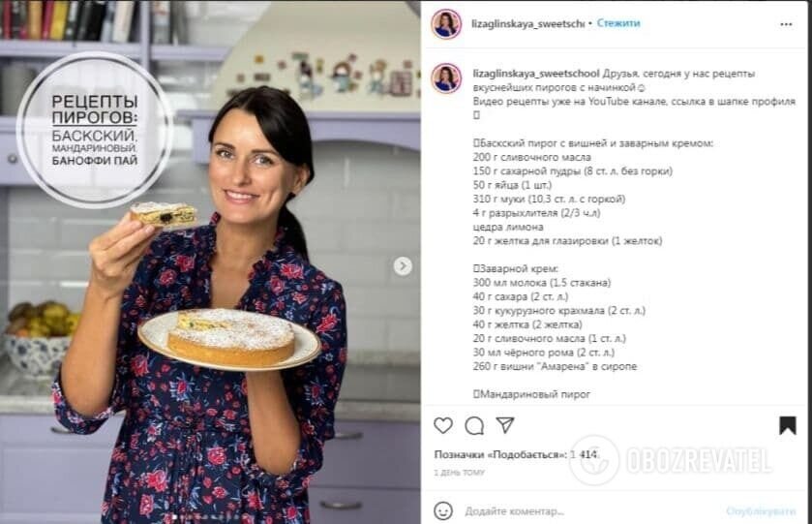The image size is (812, 524).
Task: Follow the account via Стежити link
Action: [618, 23]
